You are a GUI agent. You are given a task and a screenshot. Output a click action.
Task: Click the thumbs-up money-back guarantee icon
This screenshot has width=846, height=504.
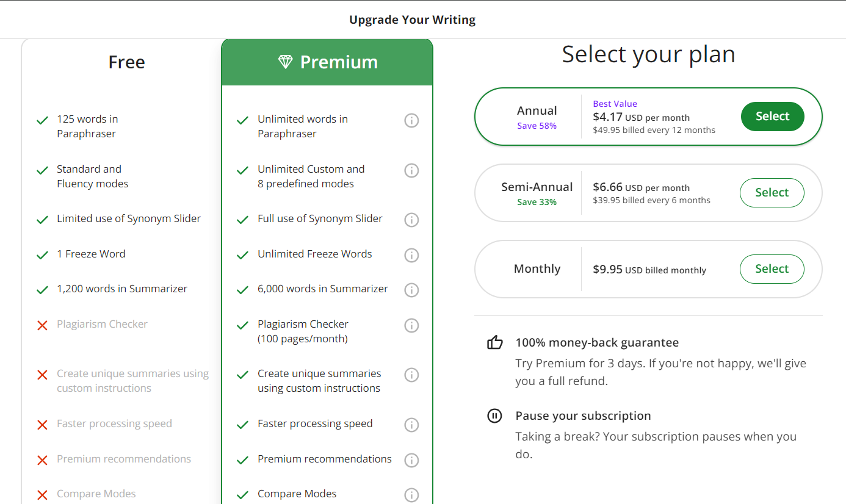pyautogui.click(x=495, y=343)
